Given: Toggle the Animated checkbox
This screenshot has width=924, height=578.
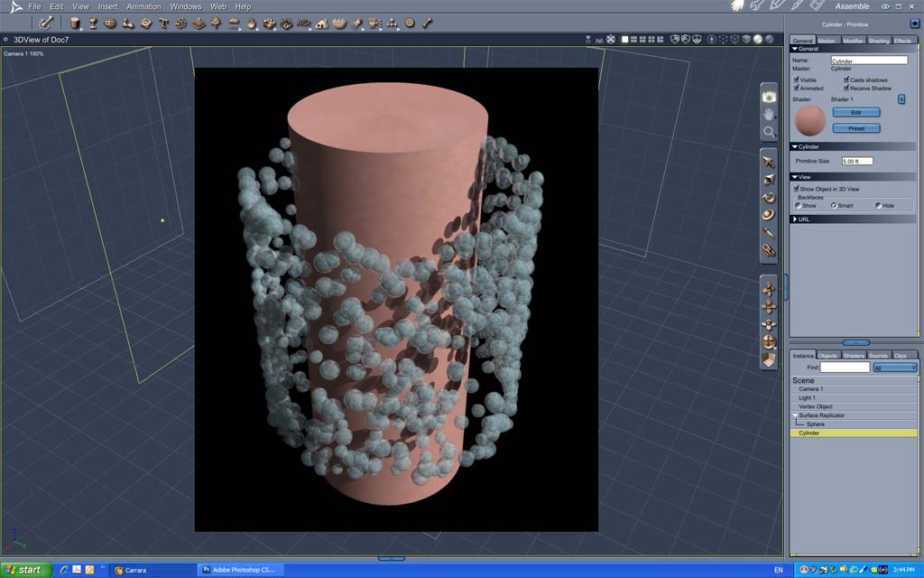Looking at the screenshot, I should point(796,88).
